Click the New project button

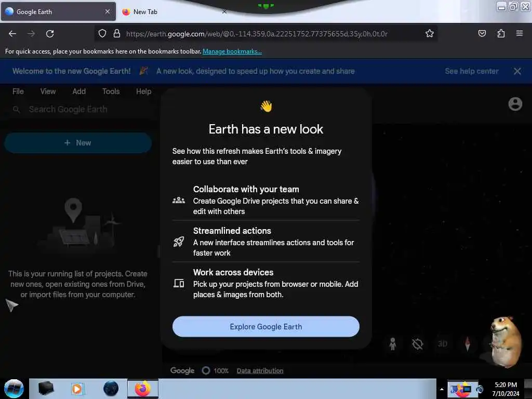click(x=78, y=143)
